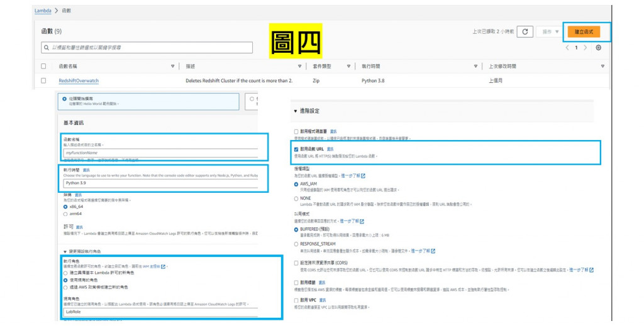Go to the next page with the right chevron
This screenshot has height=326, width=644.
586,48
